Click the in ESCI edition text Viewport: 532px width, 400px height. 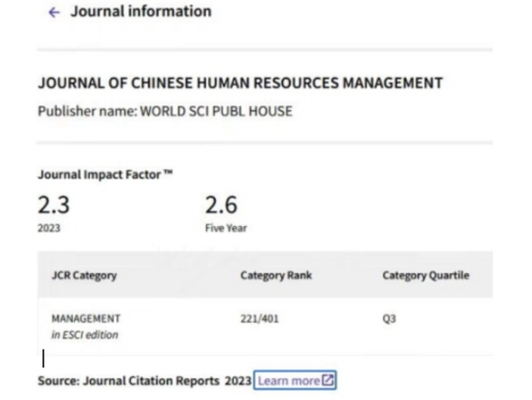click(85, 335)
